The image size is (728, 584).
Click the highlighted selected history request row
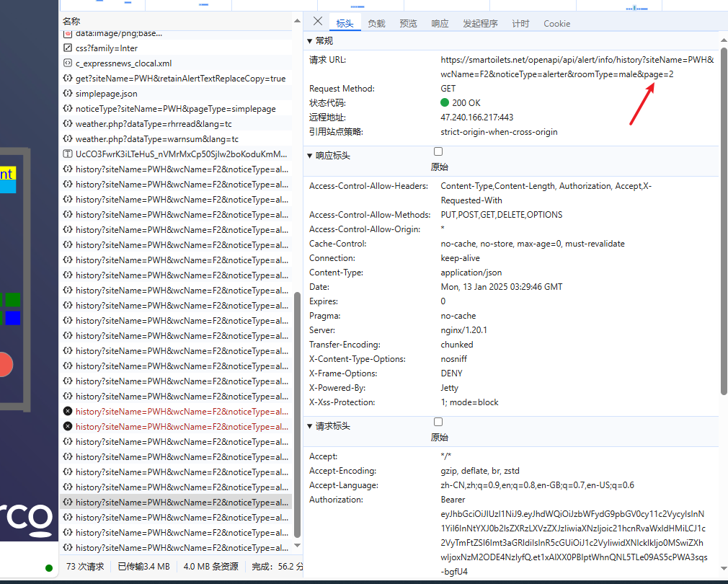(177, 503)
